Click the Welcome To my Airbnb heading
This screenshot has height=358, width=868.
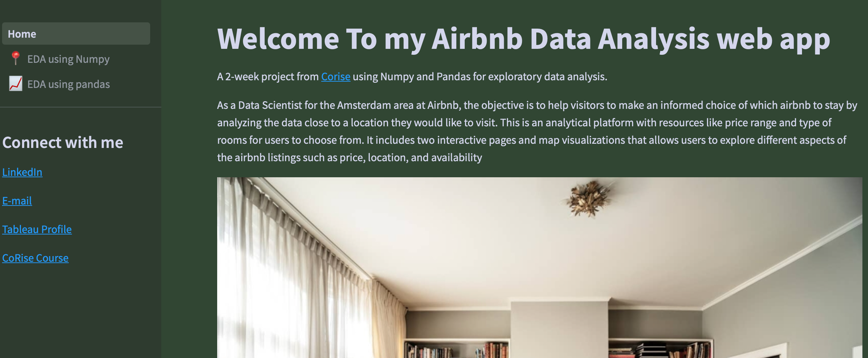tap(523, 39)
